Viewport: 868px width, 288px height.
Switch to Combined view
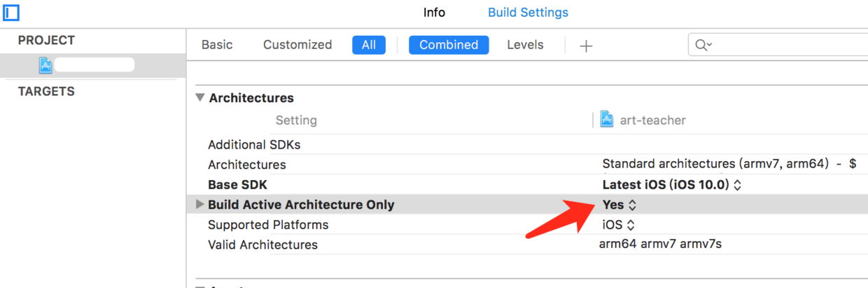coord(449,45)
